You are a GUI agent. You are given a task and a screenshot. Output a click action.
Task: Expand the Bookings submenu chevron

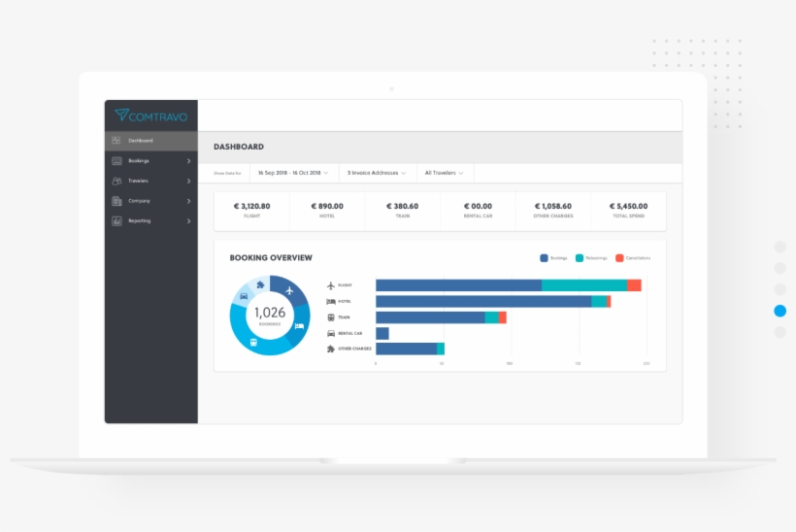coord(188,161)
